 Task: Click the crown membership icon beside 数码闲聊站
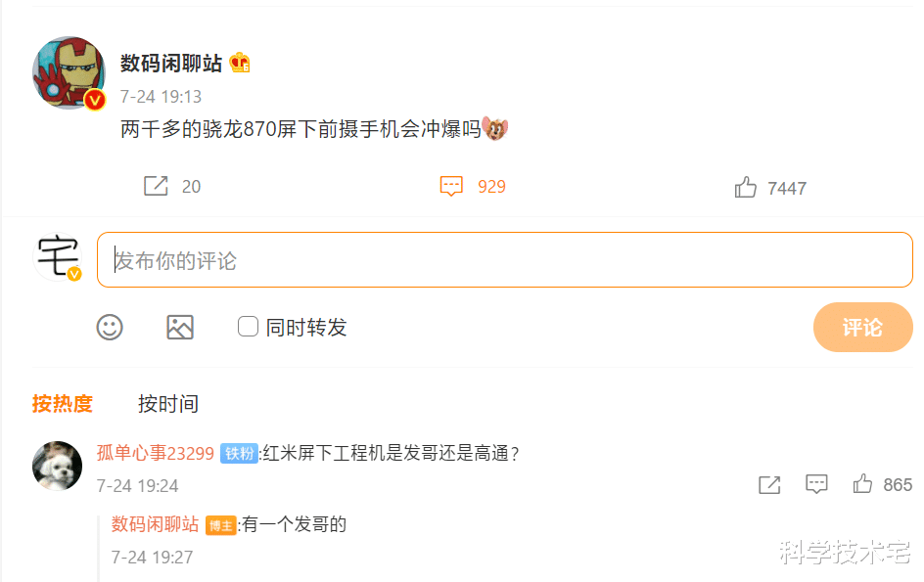tap(238, 61)
